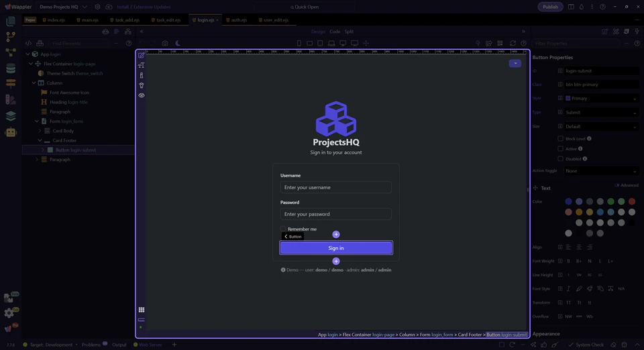Select the fit-to-view arrows icon
Screen dimensions: 644x350
click(x=366, y=43)
